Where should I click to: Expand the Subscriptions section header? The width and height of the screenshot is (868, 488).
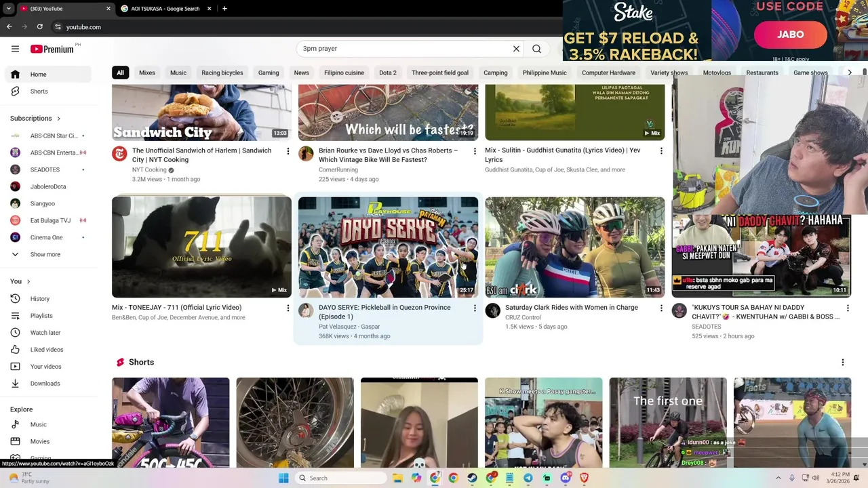pyautogui.click(x=35, y=118)
